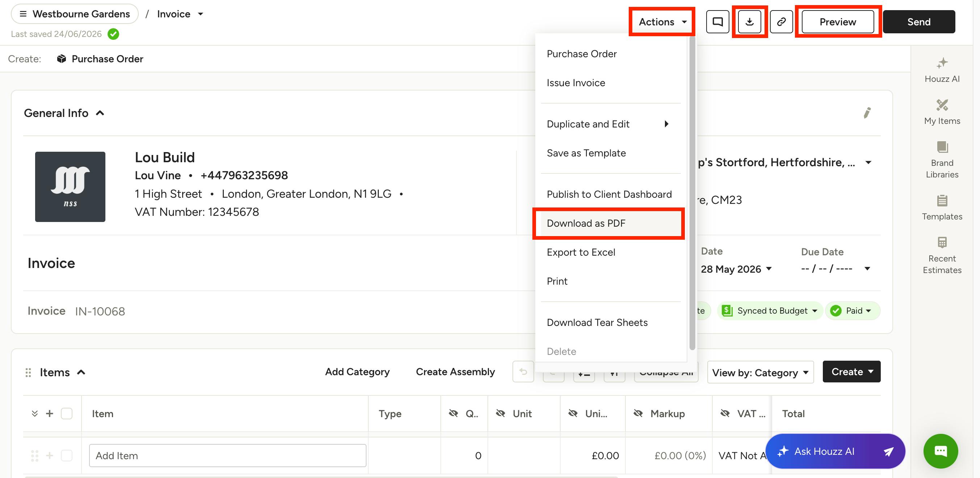
Task: Open My Items in right sidebar
Action: click(x=942, y=112)
